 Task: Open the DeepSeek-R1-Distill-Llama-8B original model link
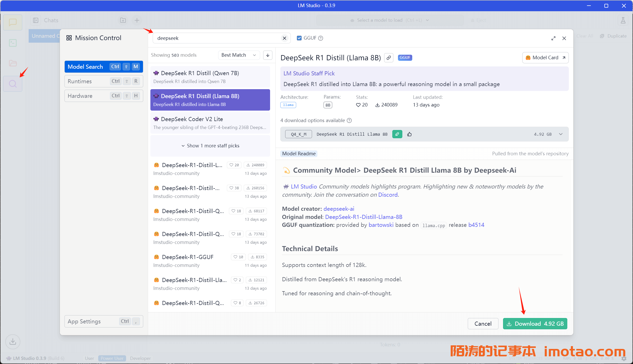[x=363, y=217]
